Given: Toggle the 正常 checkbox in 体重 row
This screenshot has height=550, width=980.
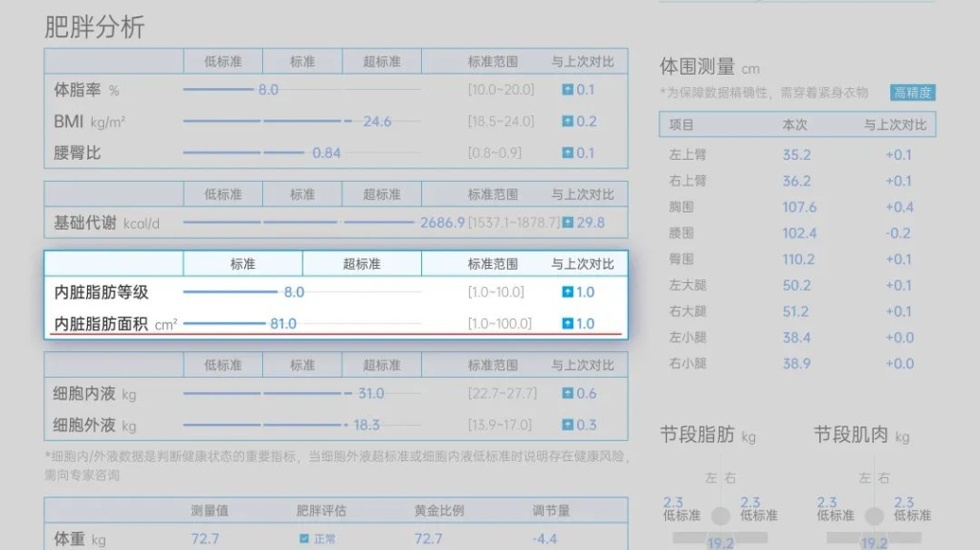Looking at the screenshot, I should click(x=304, y=539).
